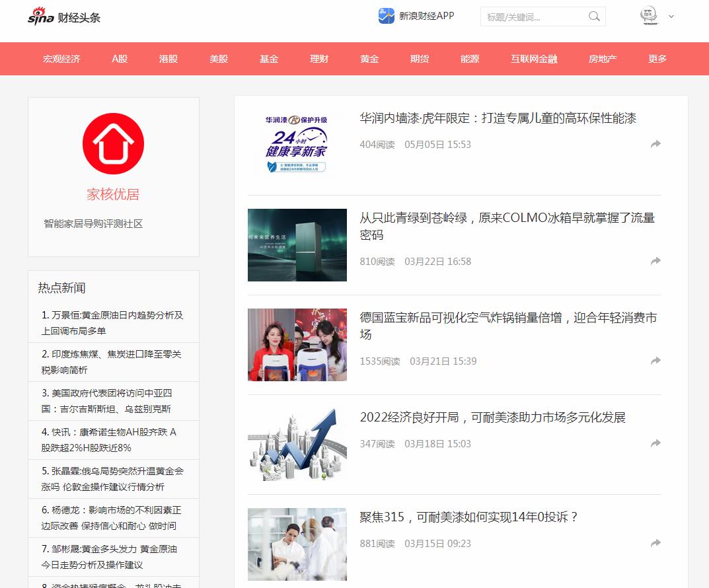
Task: Open hot news 5 张晶霖俄乌局势
Action: click(x=113, y=478)
